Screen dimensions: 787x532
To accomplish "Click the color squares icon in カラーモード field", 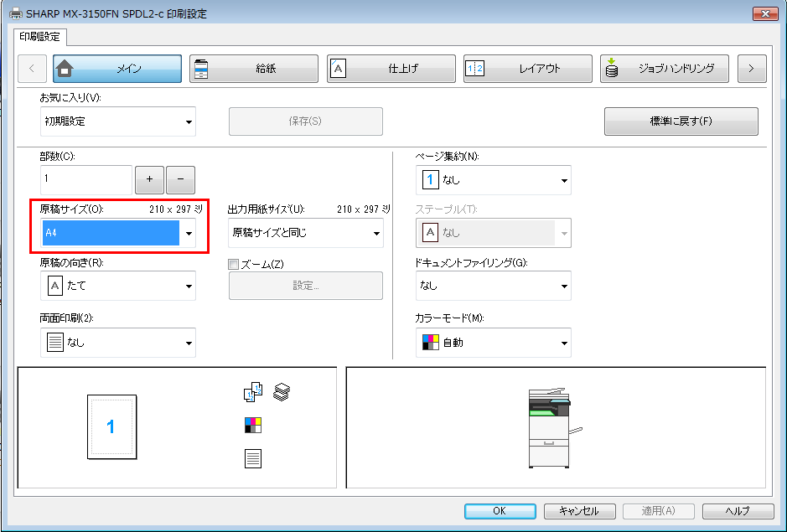I will (x=431, y=343).
